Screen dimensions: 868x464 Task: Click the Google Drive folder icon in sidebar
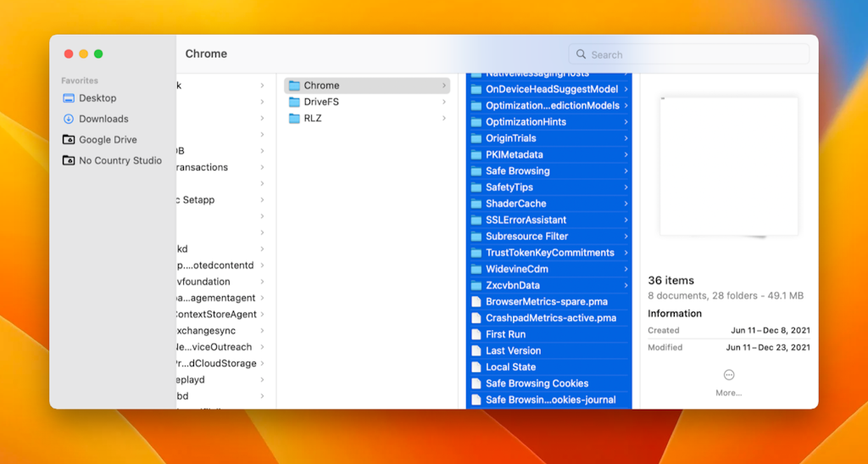(69, 139)
